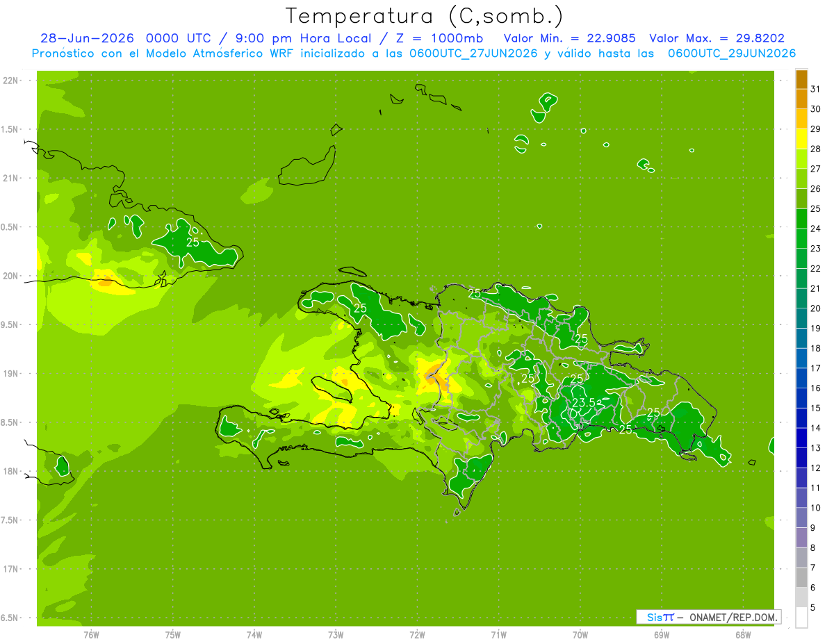Click the "23.5" contour label on the map
The width and height of the screenshot is (834, 644).
(x=584, y=403)
